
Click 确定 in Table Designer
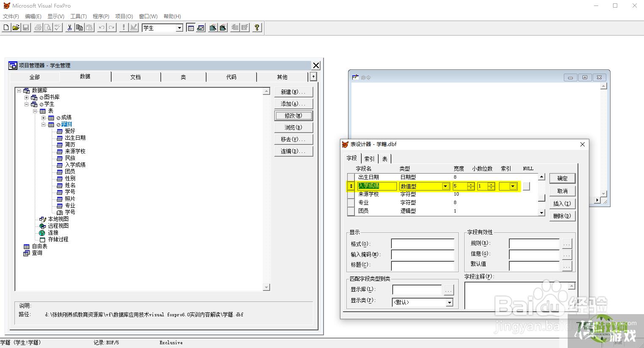[x=562, y=178]
